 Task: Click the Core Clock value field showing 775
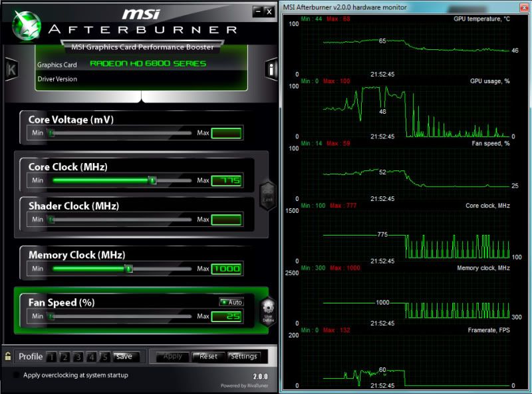(x=226, y=180)
